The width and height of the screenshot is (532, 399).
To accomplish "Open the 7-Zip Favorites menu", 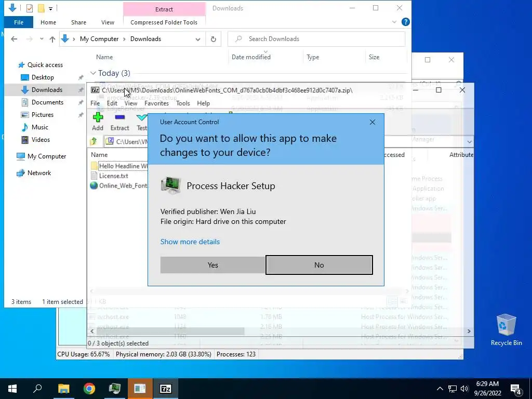I will pos(156,103).
